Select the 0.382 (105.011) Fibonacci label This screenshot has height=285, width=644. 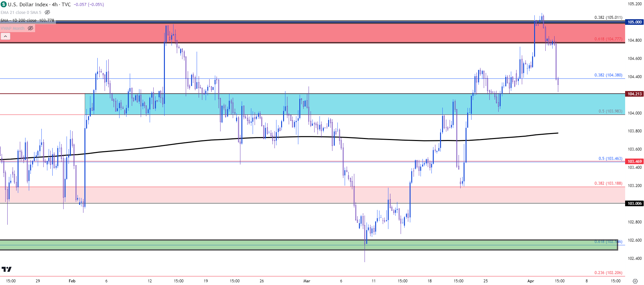click(x=608, y=17)
